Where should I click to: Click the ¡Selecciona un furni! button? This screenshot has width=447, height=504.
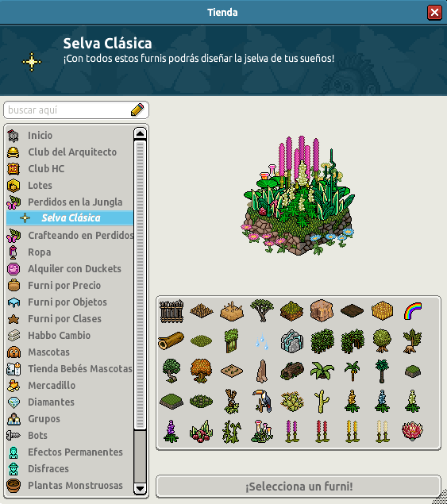click(x=299, y=487)
